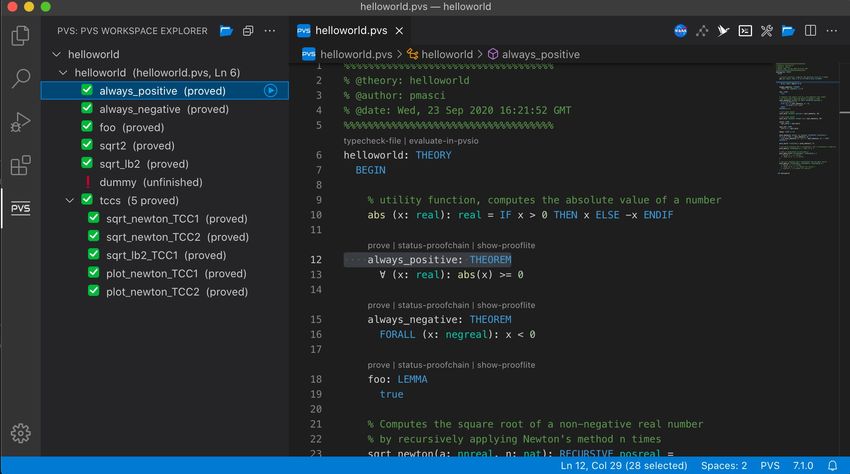
Task: Select sqrt_newton_TCC2 (proved) row
Action: (165, 237)
